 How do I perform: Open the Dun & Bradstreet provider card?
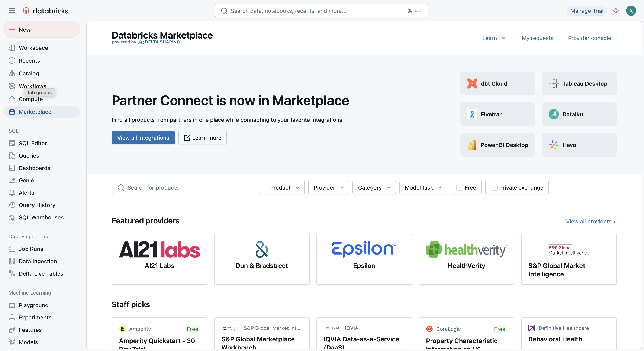[x=262, y=259]
